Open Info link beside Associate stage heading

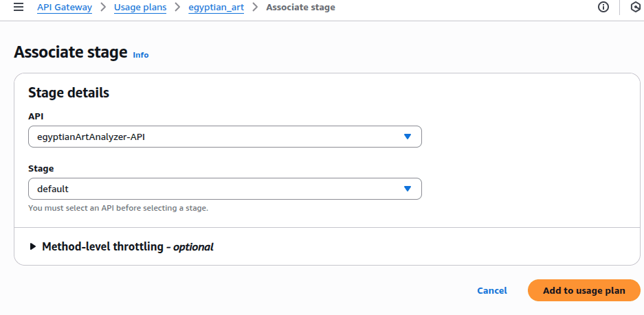140,55
